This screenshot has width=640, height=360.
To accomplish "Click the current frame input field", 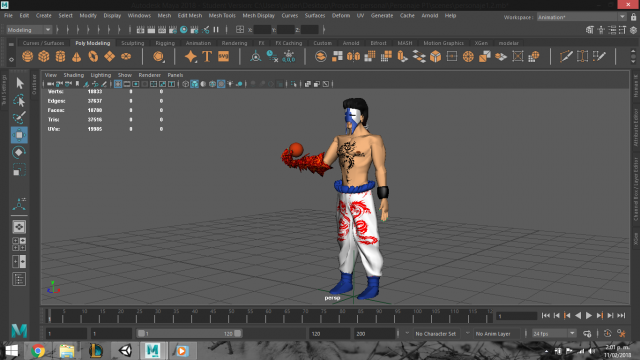I will tap(516, 316).
